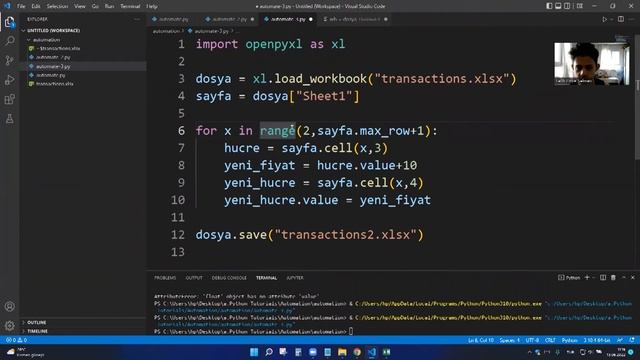The height and width of the screenshot is (360, 640).
Task: Open the Edit menu
Action: click(x=36, y=6)
